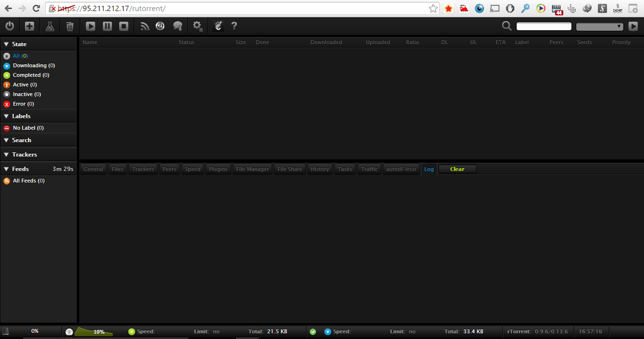This screenshot has width=644, height=339.
Task: Click the power icon in the toolbar
Action: click(x=10, y=26)
